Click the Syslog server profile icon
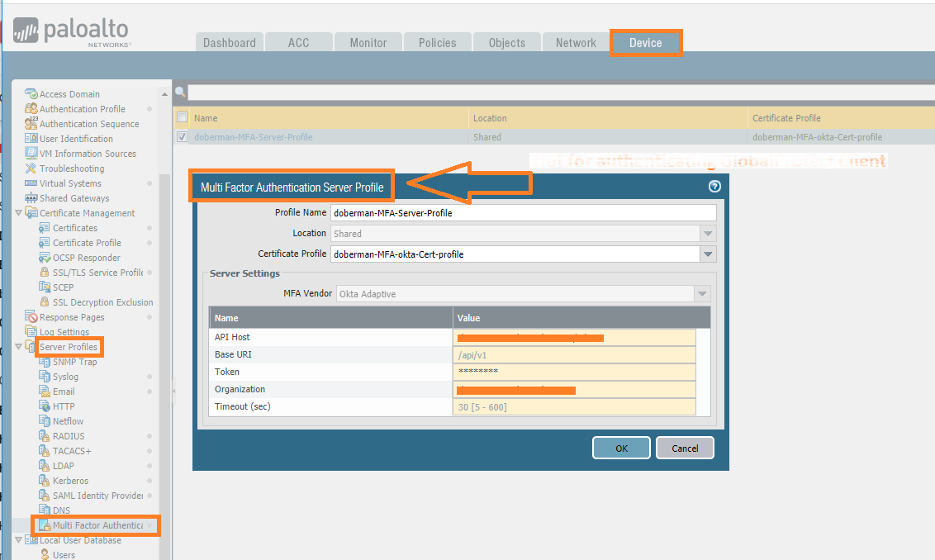Image resolution: width=935 pixels, height=560 pixels. point(44,377)
